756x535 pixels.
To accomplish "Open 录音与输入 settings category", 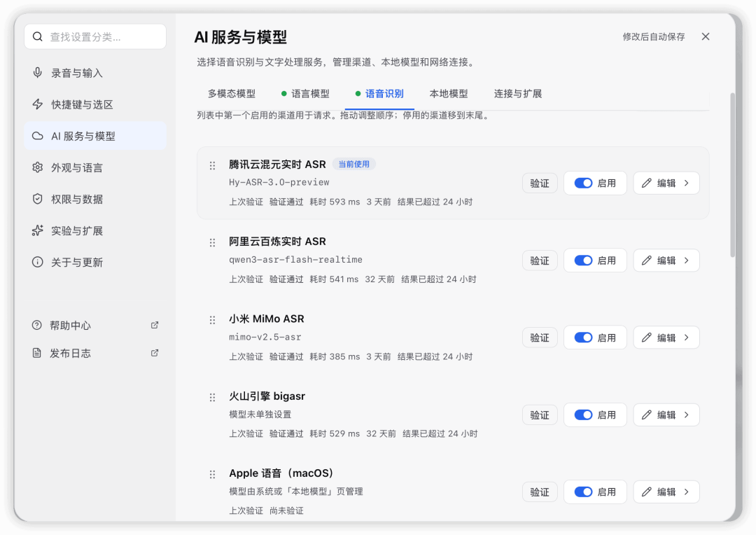I will point(95,73).
